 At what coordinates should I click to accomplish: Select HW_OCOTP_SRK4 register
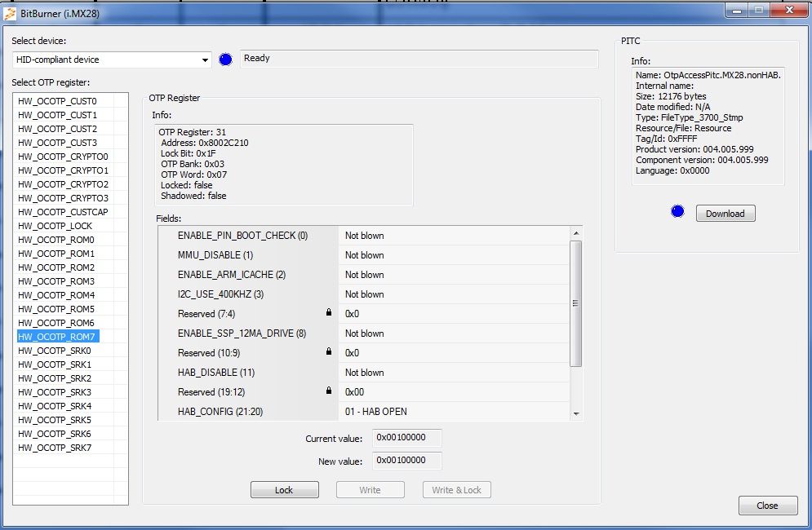(x=55, y=406)
